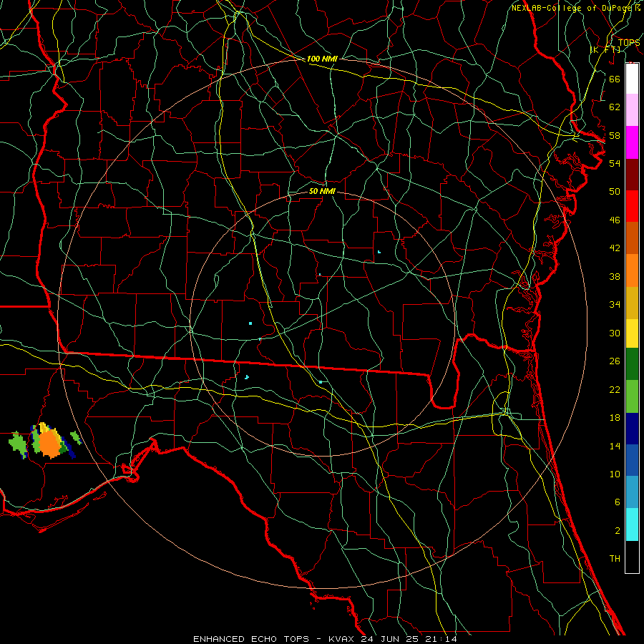Click the 'TOPS' legend title
Screen dimensions: 644x644
(629, 43)
